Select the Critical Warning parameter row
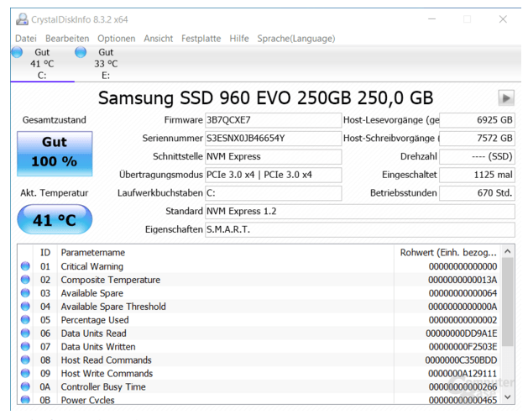The image size is (528, 420). click(259, 266)
